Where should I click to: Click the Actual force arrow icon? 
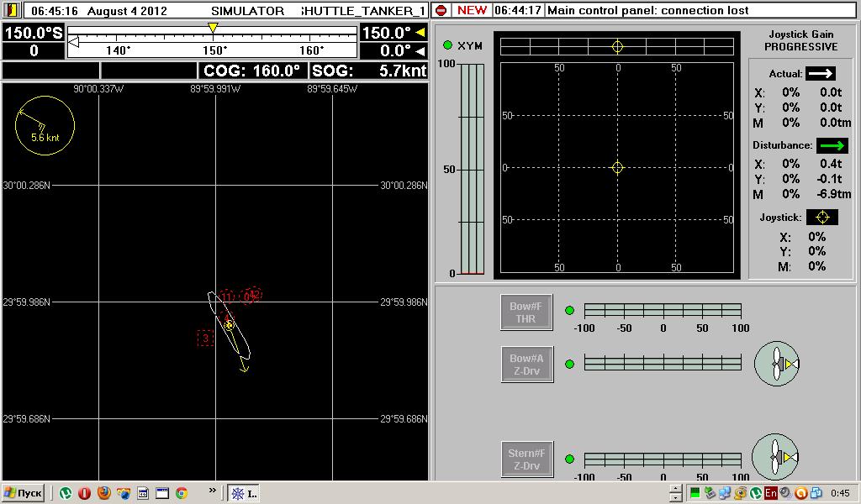(x=820, y=74)
